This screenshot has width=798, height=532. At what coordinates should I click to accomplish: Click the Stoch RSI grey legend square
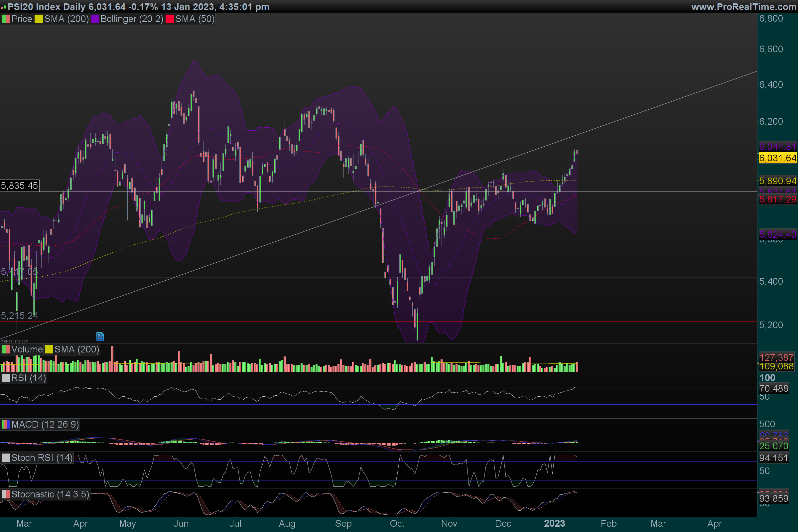click(6, 458)
